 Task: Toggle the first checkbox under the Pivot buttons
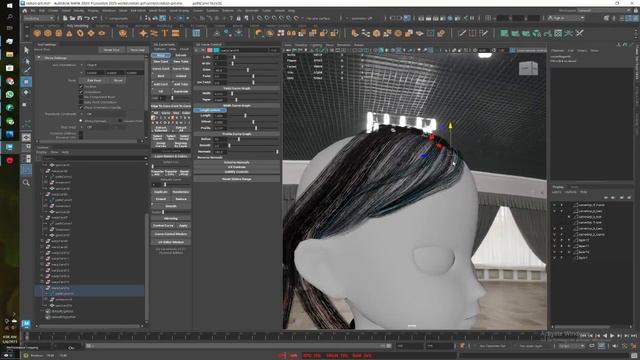click(x=81, y=87)
